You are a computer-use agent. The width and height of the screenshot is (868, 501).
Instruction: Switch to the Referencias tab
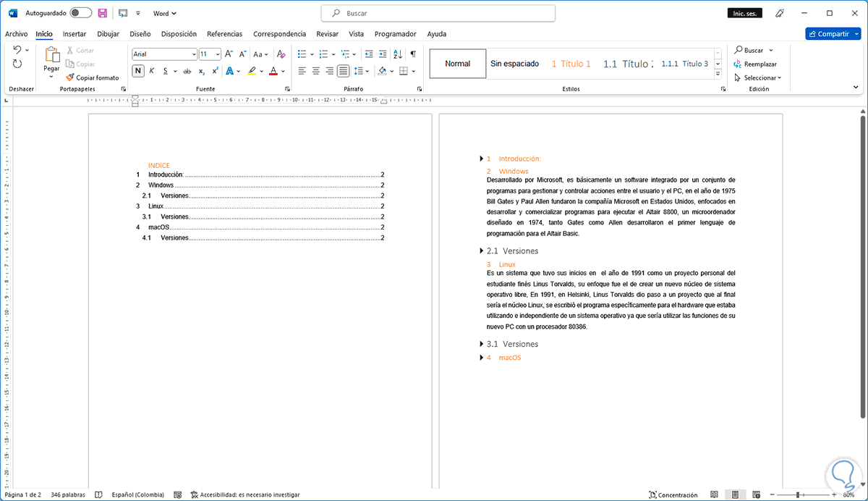[225, 33]
